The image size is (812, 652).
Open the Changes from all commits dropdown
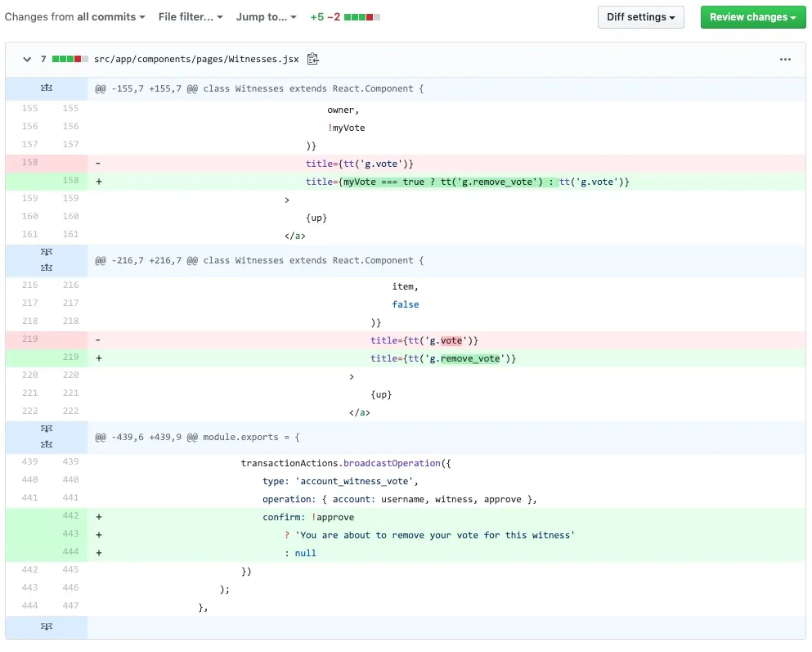point(74,17)
